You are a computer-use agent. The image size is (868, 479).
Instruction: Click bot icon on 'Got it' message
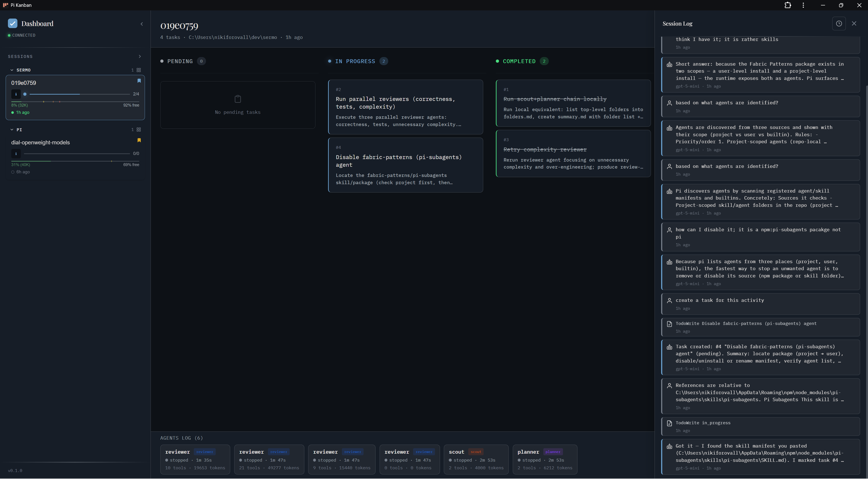[669, 447]
